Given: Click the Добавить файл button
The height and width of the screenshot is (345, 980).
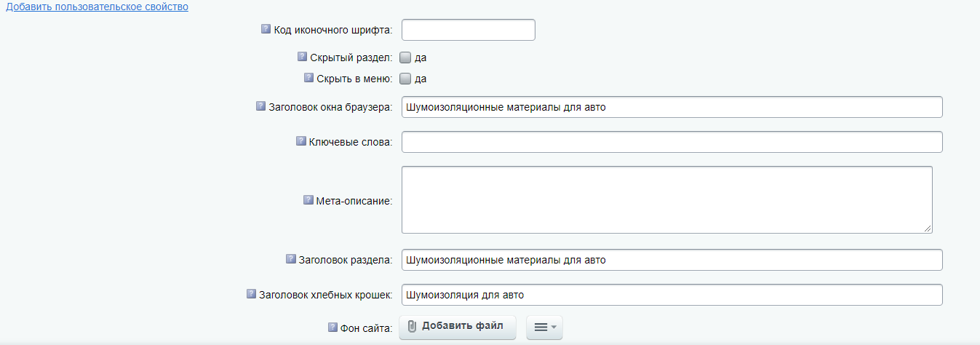Looking at the screenshot, I should pyautogui.click(x=457, y=326).
